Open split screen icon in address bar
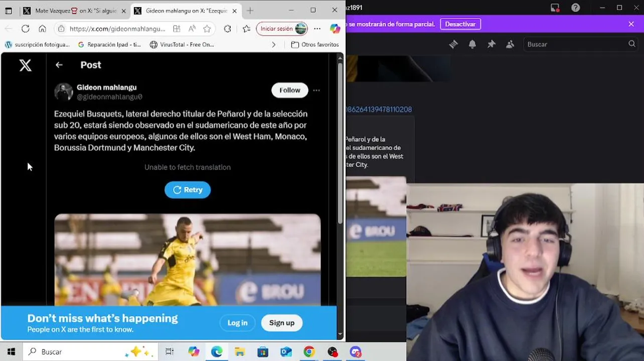Screen dimensions: 644x361 coord(177,29)
